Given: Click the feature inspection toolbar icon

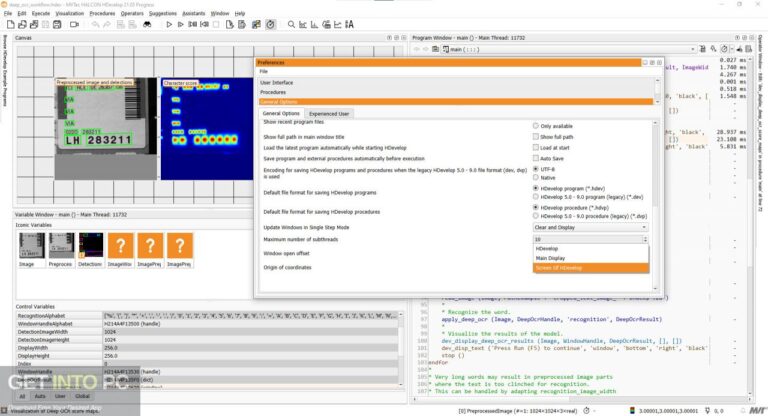Looking at the screenshot, I should pyautogui.click(x=326, y=24).
